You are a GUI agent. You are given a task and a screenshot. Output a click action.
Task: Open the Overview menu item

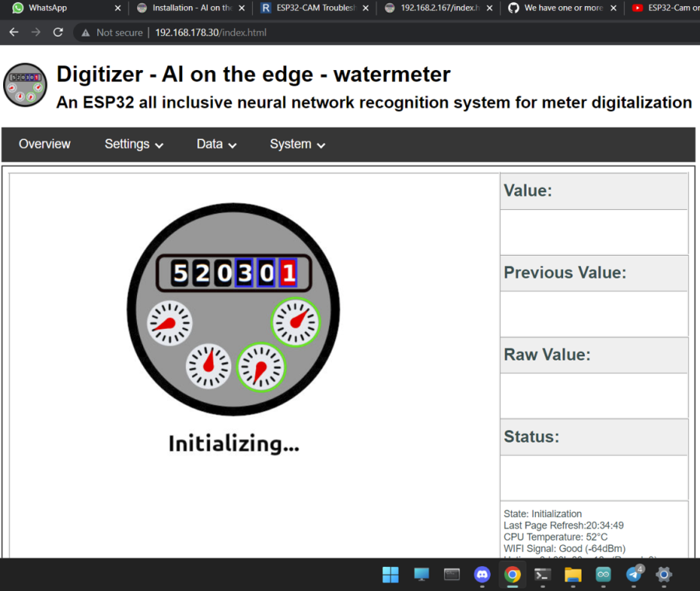(44, 144)
